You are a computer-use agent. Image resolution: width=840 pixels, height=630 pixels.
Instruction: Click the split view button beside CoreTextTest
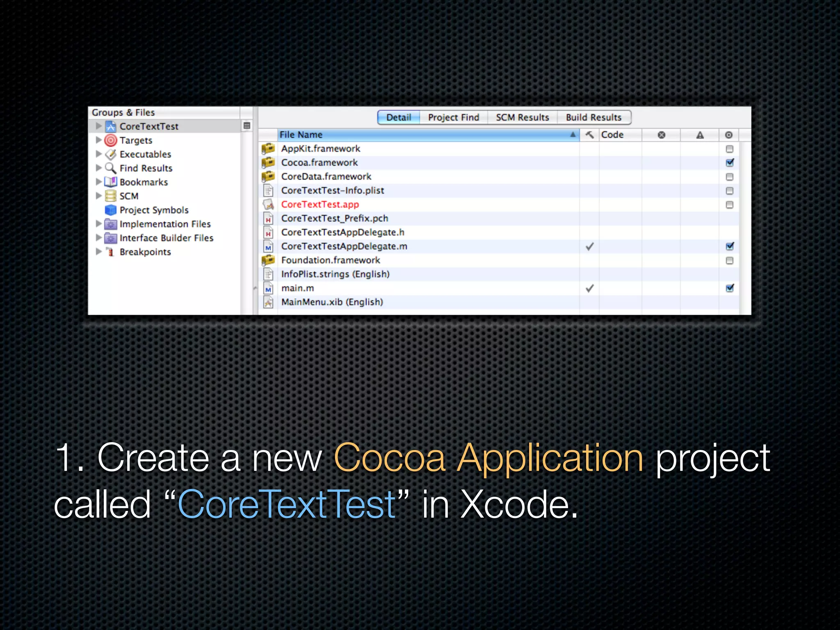[247, 126]
